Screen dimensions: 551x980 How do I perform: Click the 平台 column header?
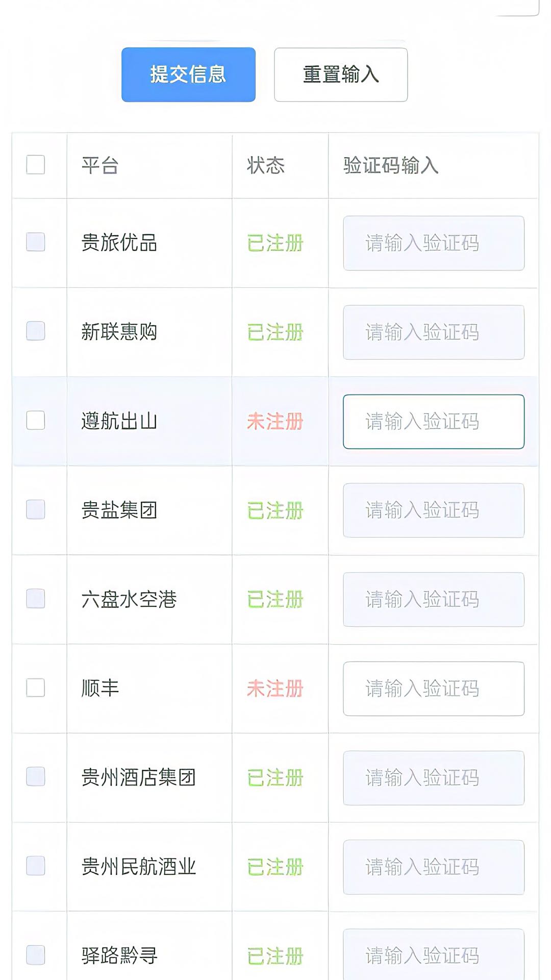click(x=100, y=165)
